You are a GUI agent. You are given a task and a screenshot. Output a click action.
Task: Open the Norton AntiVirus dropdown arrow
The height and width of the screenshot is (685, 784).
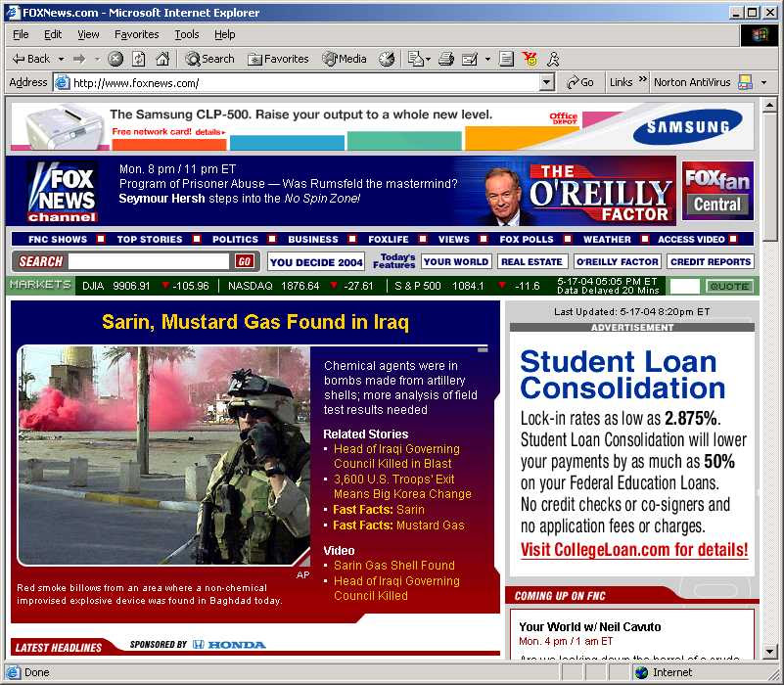point(764,82)
